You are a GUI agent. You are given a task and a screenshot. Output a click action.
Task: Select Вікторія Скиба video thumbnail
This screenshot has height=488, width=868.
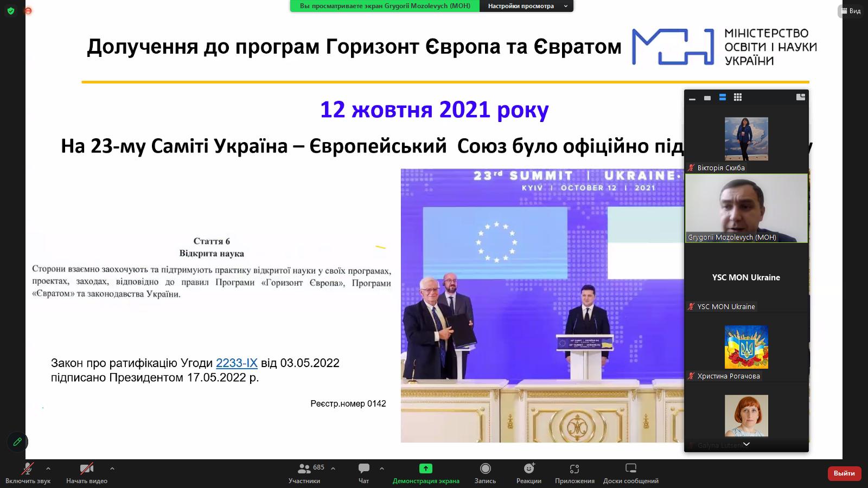coord(746,139)
